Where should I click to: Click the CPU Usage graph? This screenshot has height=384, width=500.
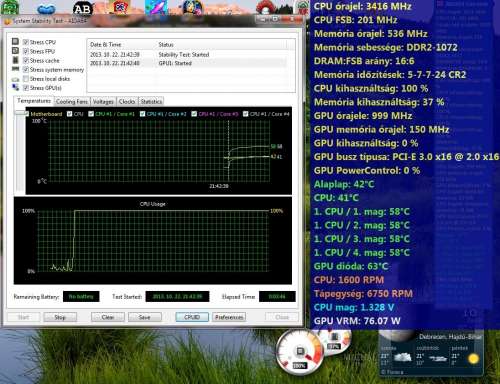[x=153, y=241]
